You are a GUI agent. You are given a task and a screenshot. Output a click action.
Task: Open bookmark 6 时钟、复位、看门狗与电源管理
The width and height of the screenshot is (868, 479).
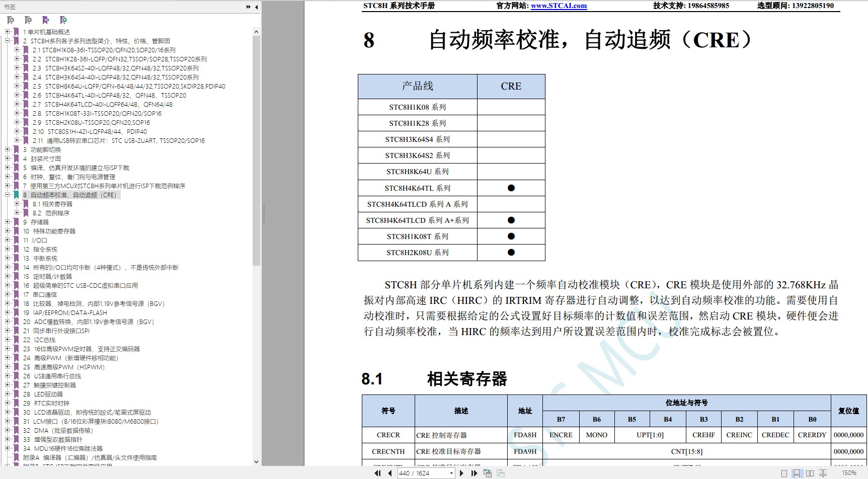tap(69, 177)
